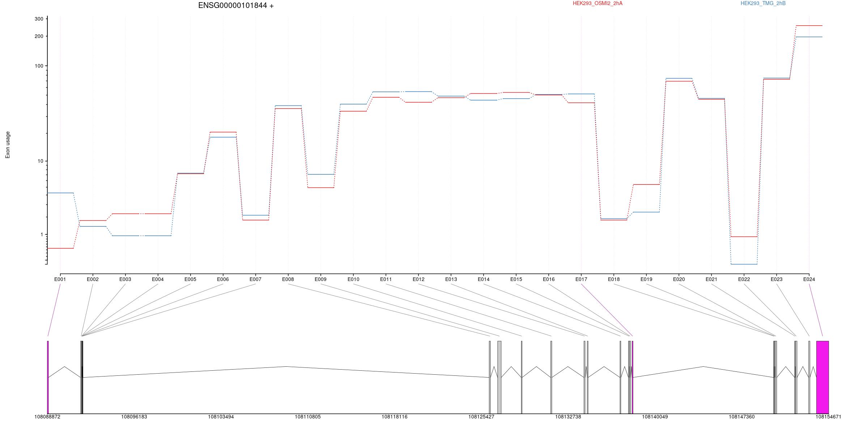Click the E014 exon label
868x434 pixels.
(x=484, y=279)
